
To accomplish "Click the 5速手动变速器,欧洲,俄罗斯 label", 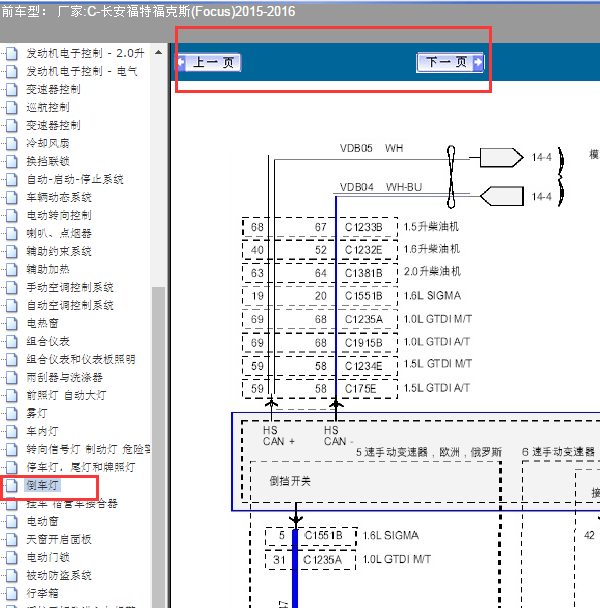I will click(429, 452).
